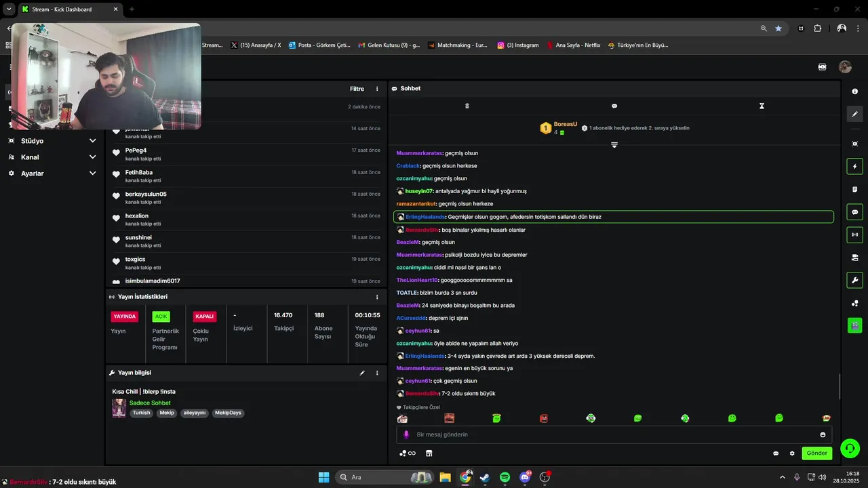Open Yayın İstatistikleri three-dot menu
868x488 pixels.
(x=378, y=297)
